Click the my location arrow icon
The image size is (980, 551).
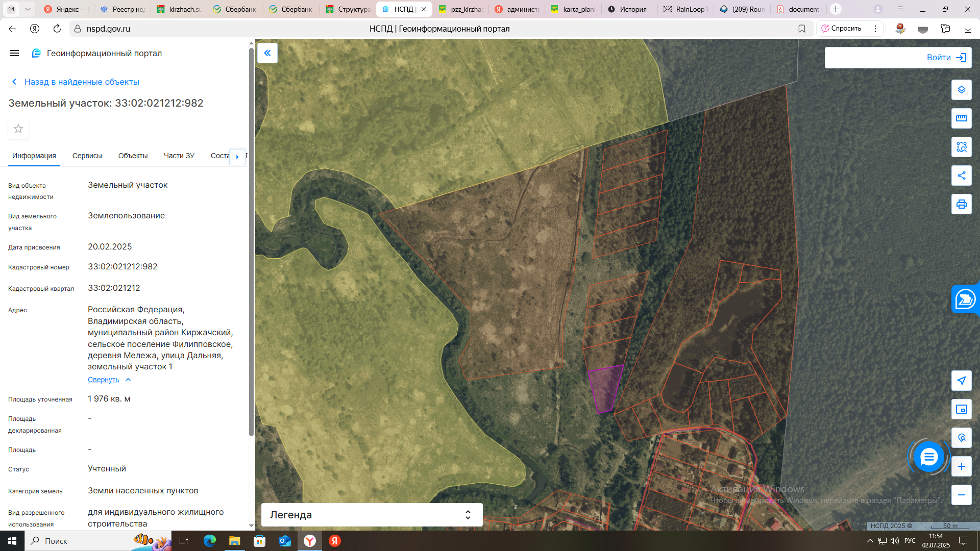point(961,381)
